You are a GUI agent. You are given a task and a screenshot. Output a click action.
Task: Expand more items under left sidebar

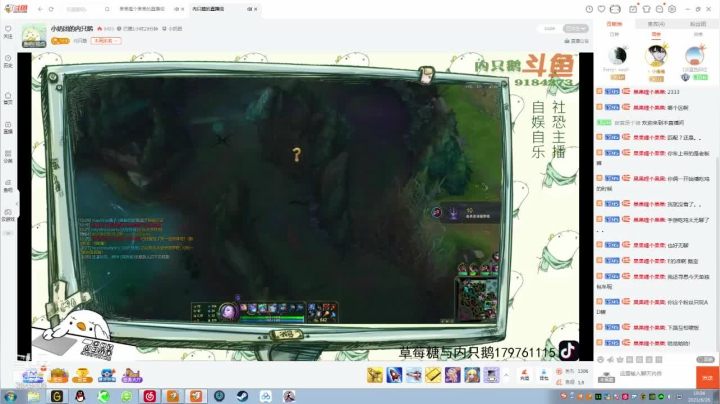(8, 233)
